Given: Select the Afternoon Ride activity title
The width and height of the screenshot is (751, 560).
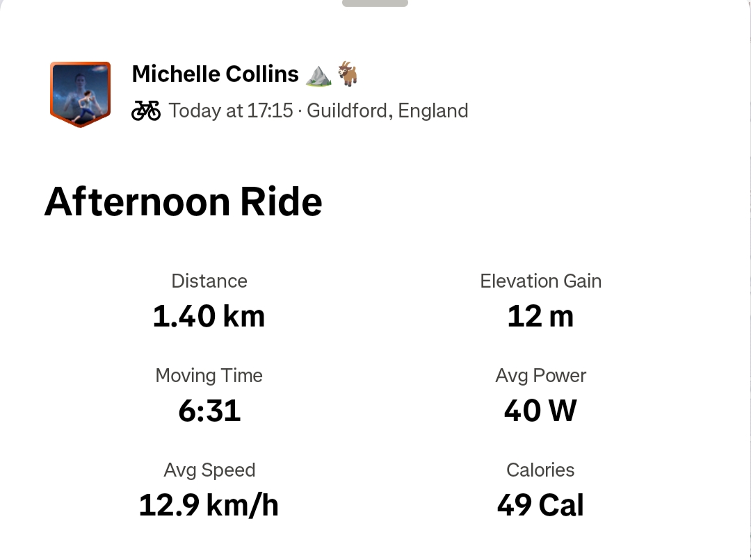Looking at the screenshot, I should coord(184,202).
